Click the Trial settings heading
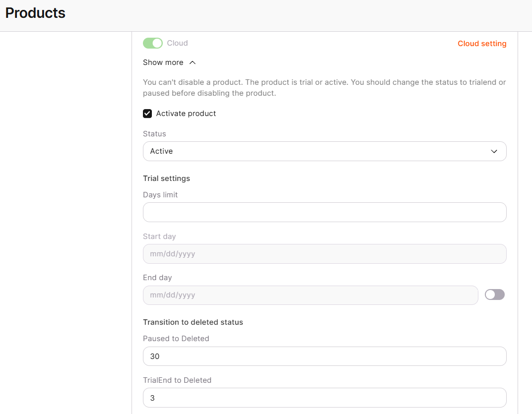532x414 pixels. [166, 178]
